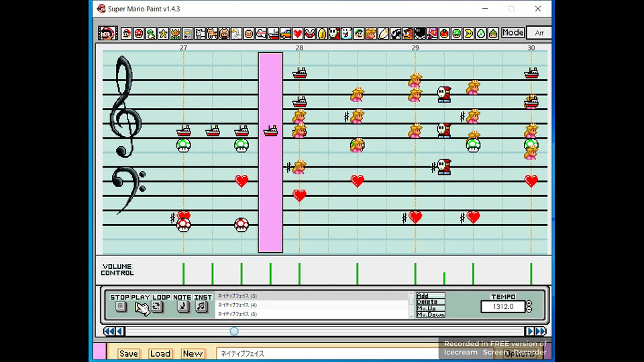Click the shortest green volume bar
This screenshot has height=362, width=644.
click(x=444, y=278)
